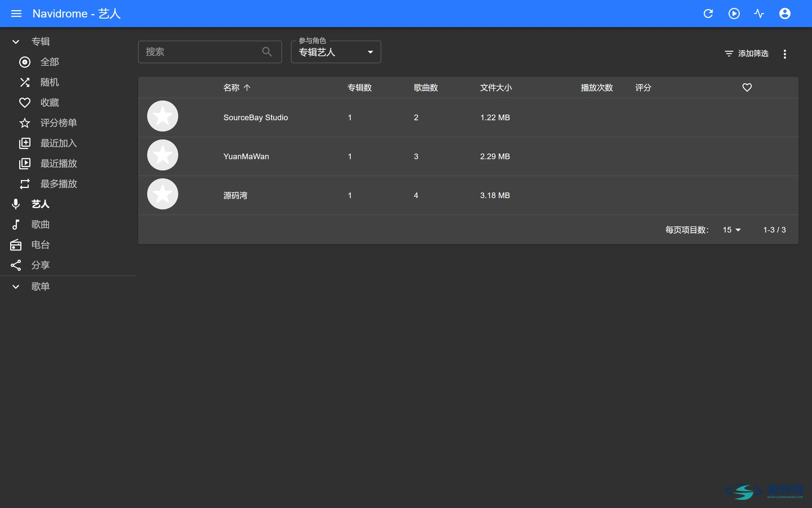Click the heart favorites column header
The width and height of the screenshot is (812, 508).
click(x=747, y=87)
